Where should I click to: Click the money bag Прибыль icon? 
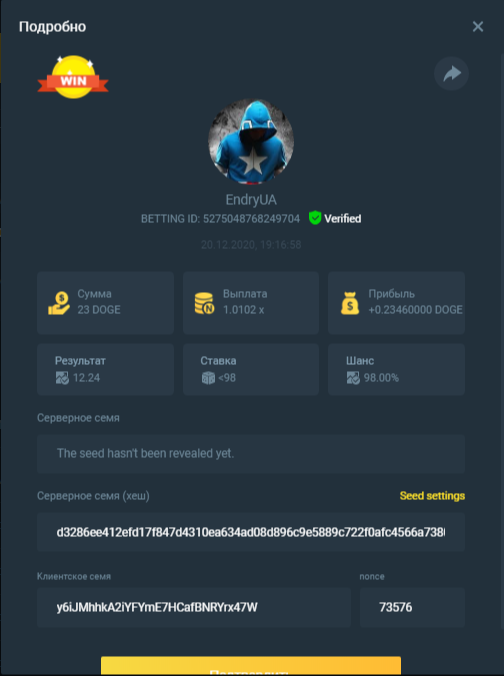click(x=350, y=303)
